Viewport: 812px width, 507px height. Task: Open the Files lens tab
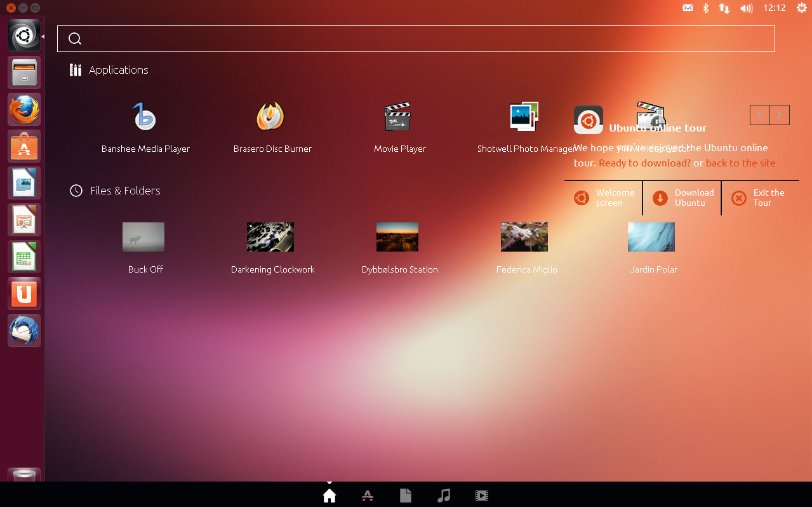click(x=406, y=496)
